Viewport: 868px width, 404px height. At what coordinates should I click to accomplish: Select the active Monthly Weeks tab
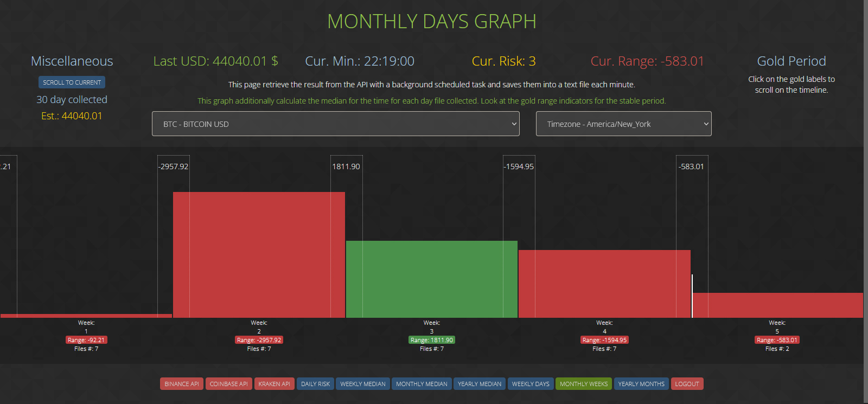click(x=584, y=384)
